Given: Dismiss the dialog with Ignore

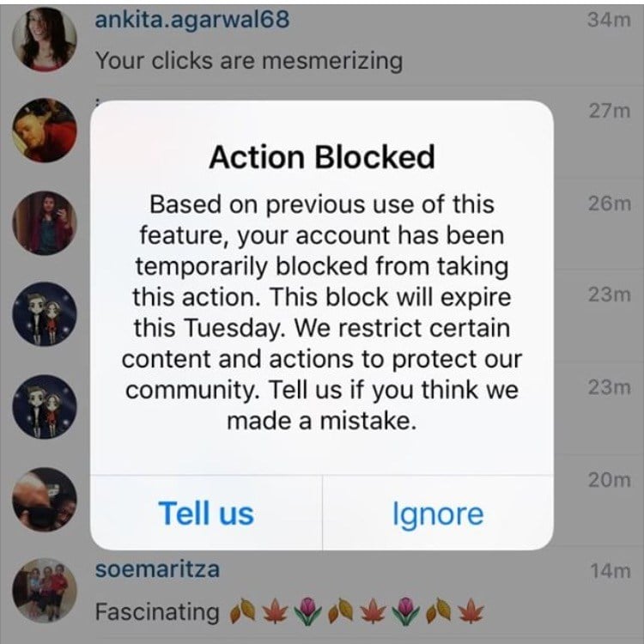Looking at the screenshot, I should [x=438, y=513].
